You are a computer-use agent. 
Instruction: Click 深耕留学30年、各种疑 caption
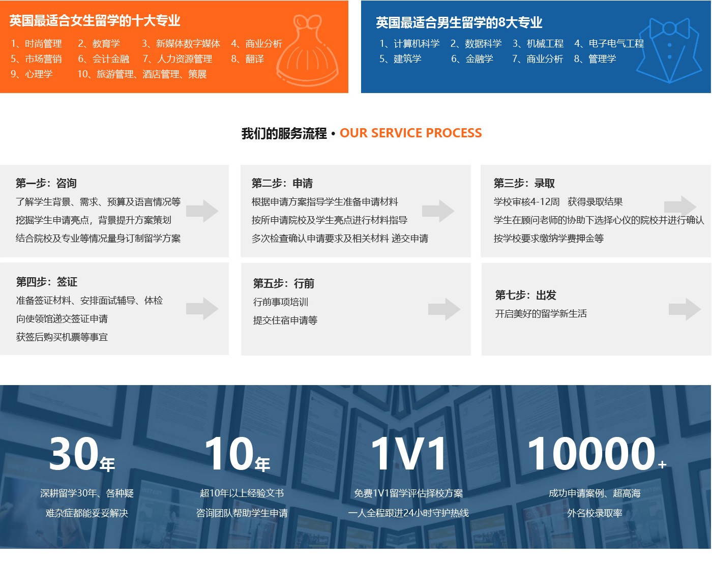coord(87,493)
